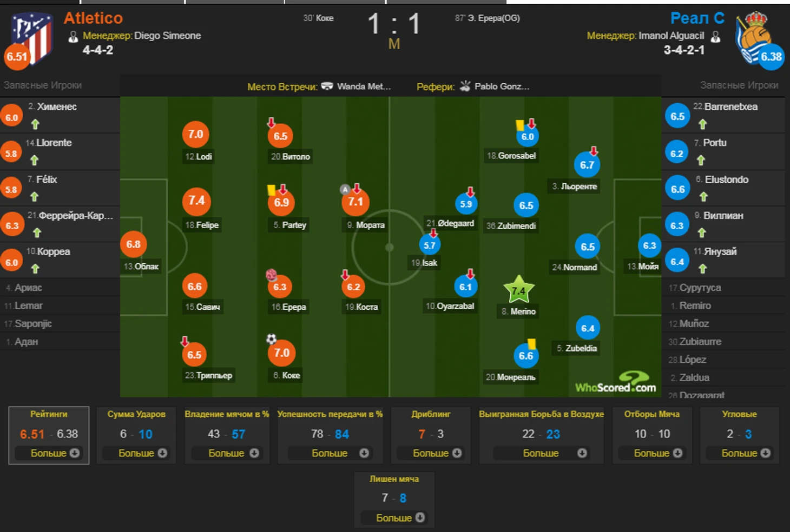Click the WhoScored.com logo
Screen dimensions: 790x532
(616, 382)
